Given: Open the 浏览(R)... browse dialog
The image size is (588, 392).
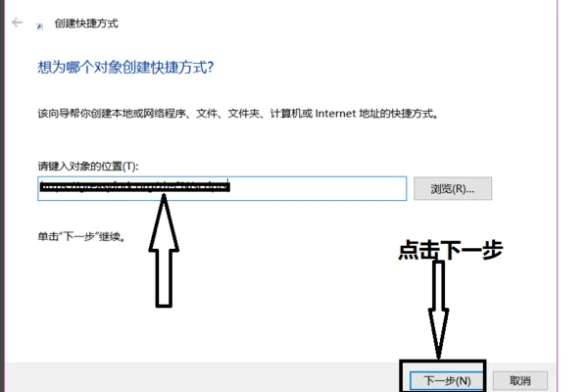Looking at the screenshot, I should 453,189.
